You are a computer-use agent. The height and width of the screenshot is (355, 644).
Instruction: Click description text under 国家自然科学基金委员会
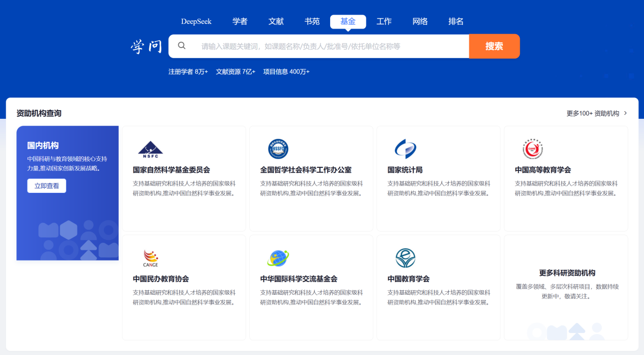click(x=184, y=188)
